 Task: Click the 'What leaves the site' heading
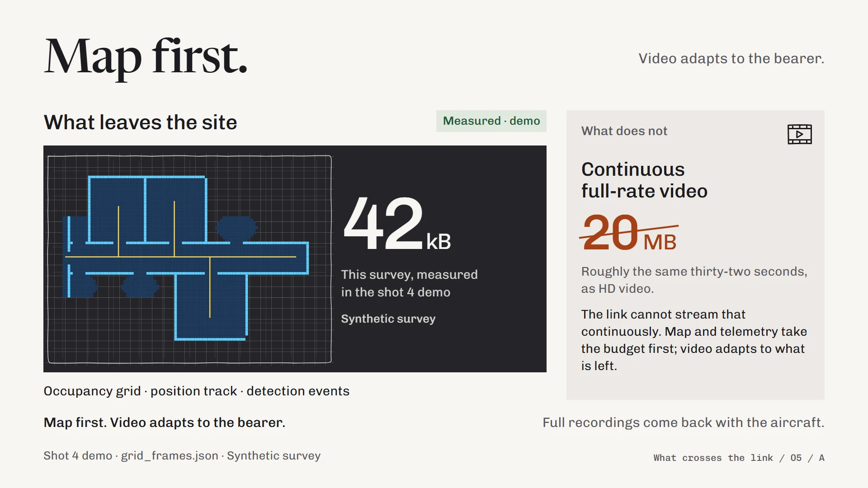pyautogui.click(x=140, y=122)
